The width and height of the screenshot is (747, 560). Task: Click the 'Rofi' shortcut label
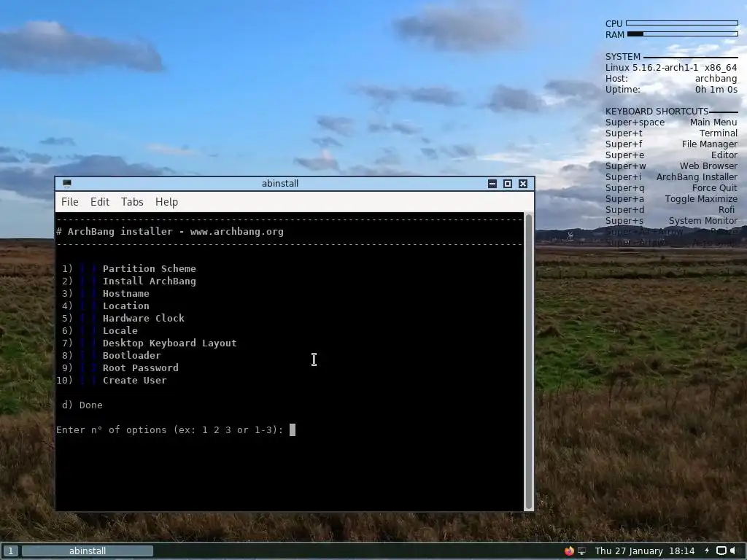(x=727, y=210)
